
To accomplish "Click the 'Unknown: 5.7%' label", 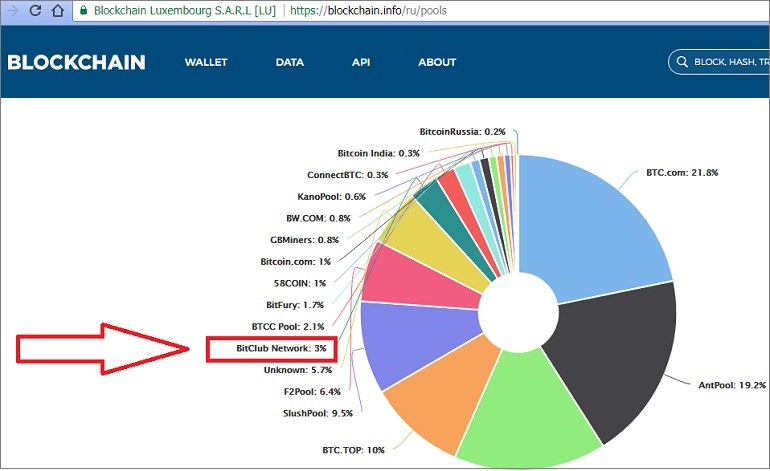I will [298, 370].
